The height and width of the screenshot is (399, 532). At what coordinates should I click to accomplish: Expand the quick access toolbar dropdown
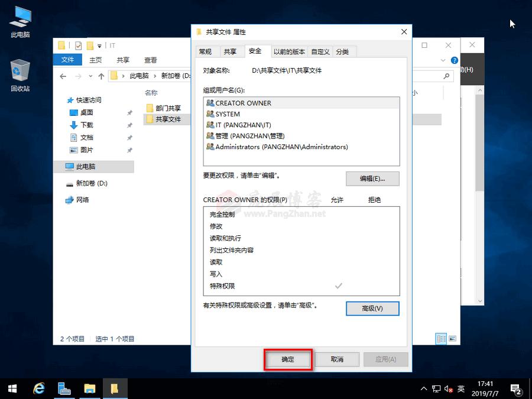click(99, 45)
